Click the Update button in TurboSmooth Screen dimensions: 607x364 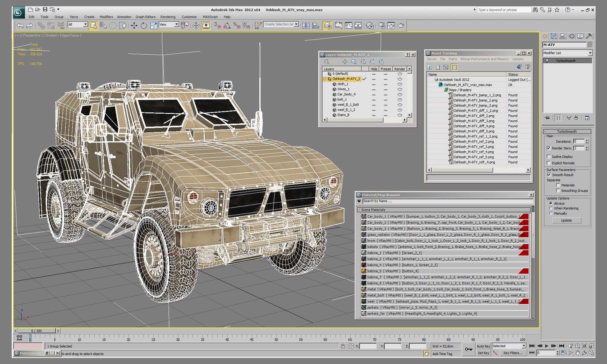[567, 220]
